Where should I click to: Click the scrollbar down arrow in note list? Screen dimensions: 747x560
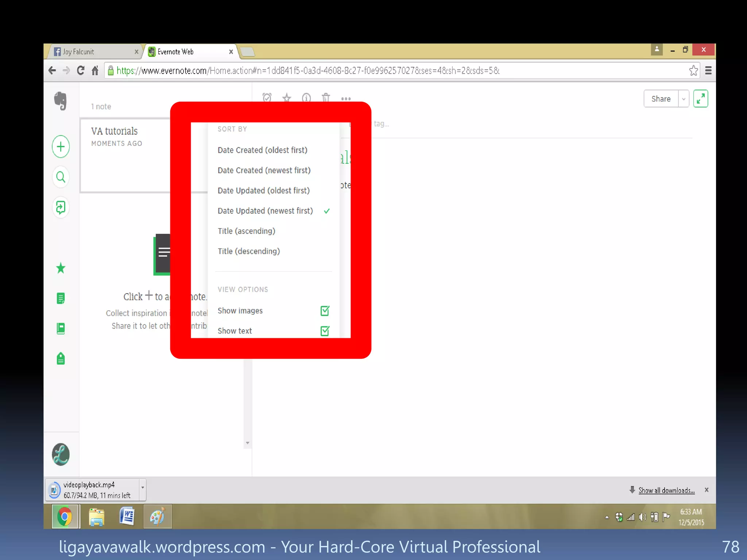coord(248,443)
